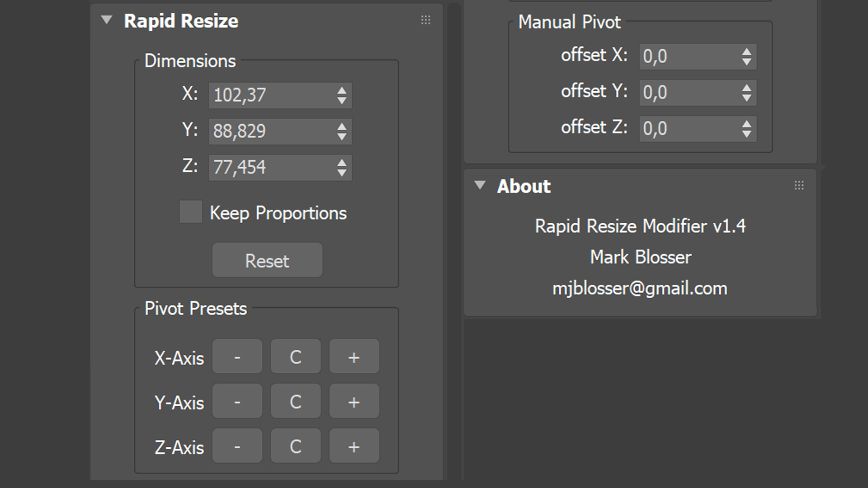868x488 pixels.
Task: Click the Reset button
Action: [267, 260]
